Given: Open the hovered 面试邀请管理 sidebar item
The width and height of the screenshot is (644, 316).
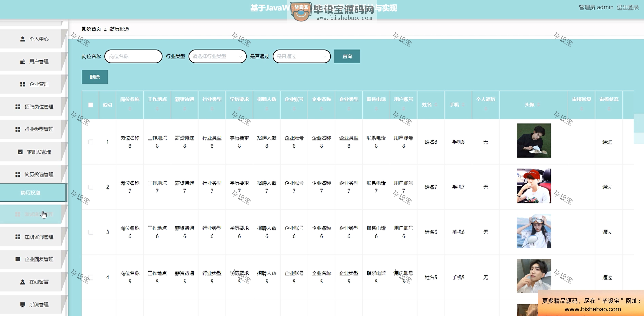Looking at the screenshot, I should pyautogui.click(x=34, y=214).
